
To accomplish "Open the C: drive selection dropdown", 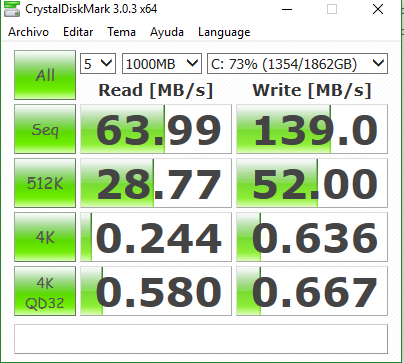I will pyautogui.click(x=297, y=63).
